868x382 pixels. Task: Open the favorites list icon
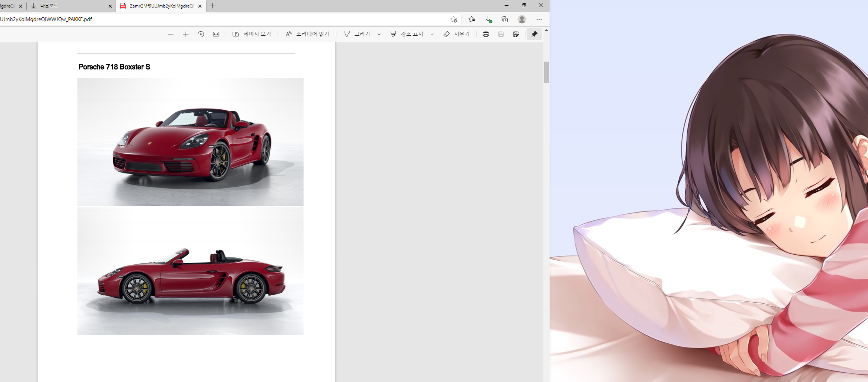tap(472, 19)
